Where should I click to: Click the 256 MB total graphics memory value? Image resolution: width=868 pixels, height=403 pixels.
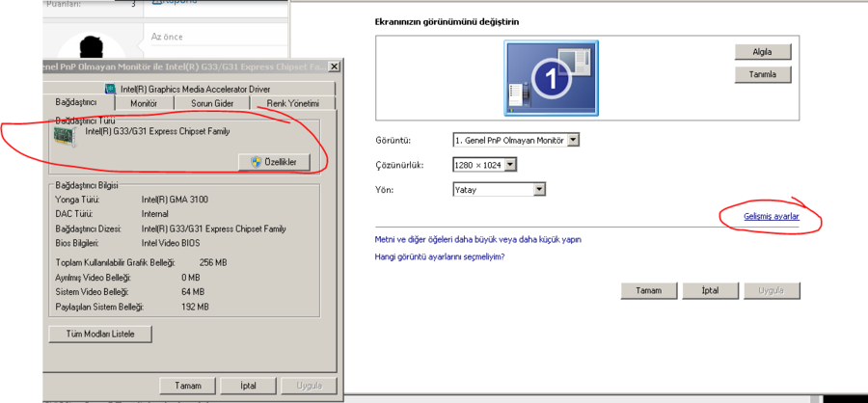(x=213, y=262)
